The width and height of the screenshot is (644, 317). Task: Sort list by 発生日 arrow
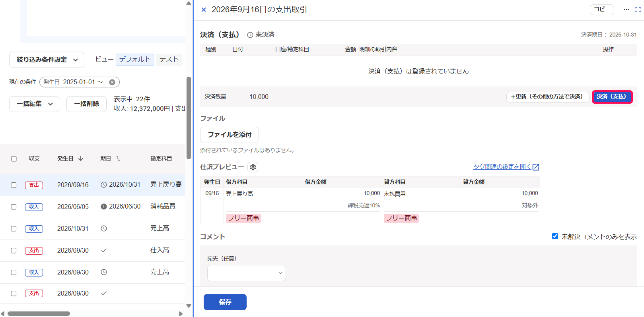click(x=81, y=158)
